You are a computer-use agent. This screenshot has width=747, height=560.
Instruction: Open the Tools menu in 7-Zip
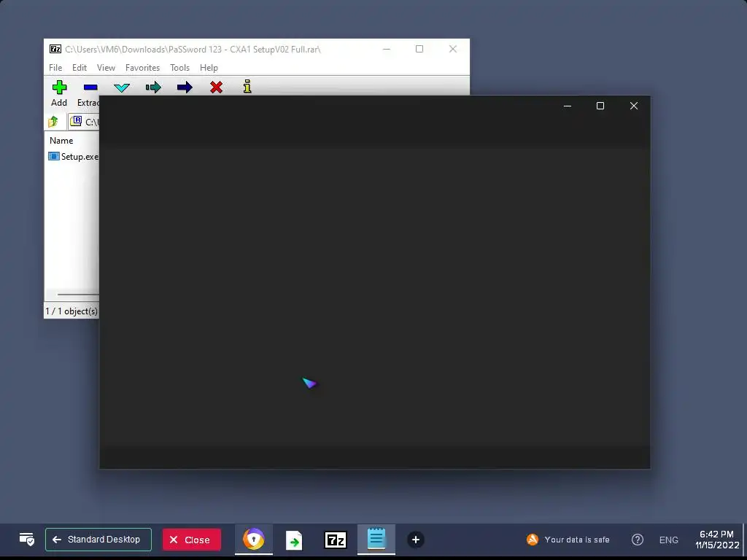(x=180, y=68)
